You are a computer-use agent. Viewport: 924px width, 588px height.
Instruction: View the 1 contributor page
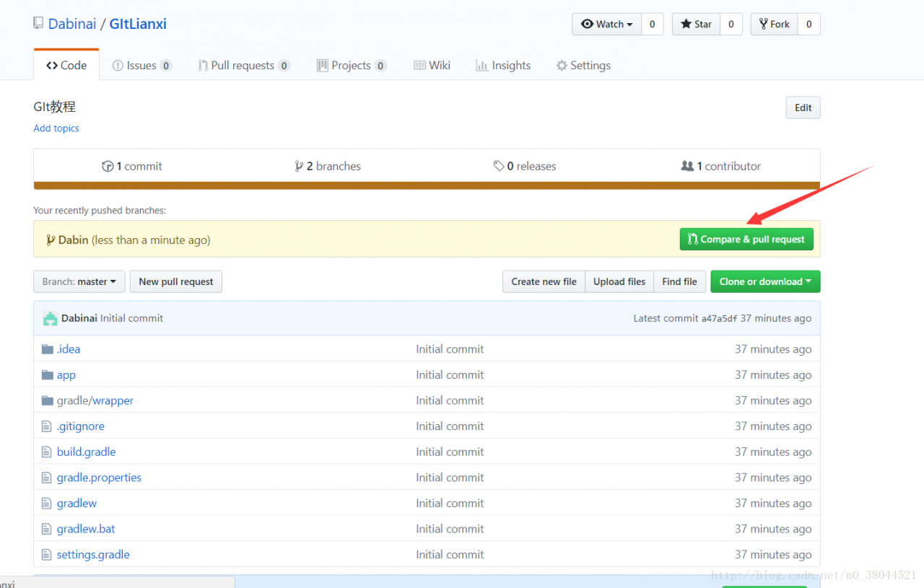[x=721, y=166]
